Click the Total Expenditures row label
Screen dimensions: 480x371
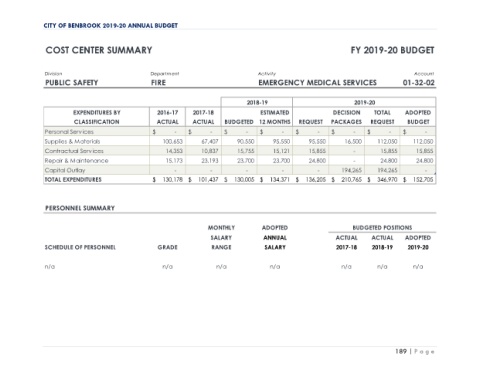pyautogui.click(x=73, y=180)
